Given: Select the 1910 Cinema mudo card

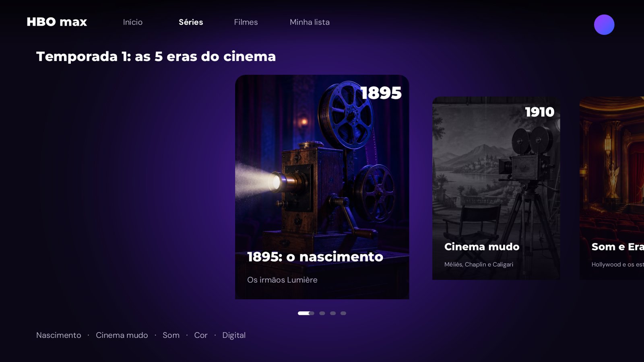Looking at the screenshot, I should coord(496,188).
